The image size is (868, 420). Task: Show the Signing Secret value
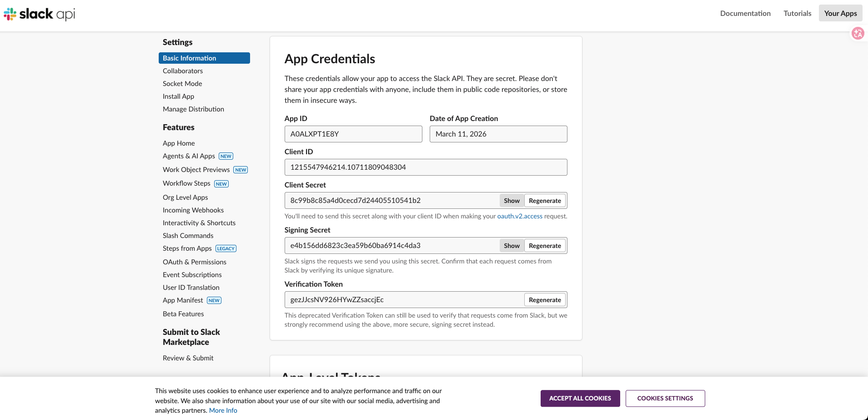511,246
